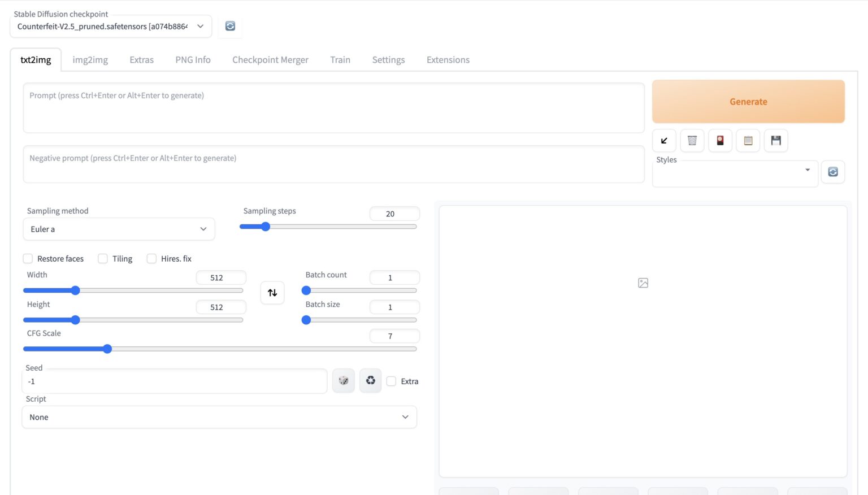
Task: Click the trash icon to clear prompt
Action: (692, 141)
